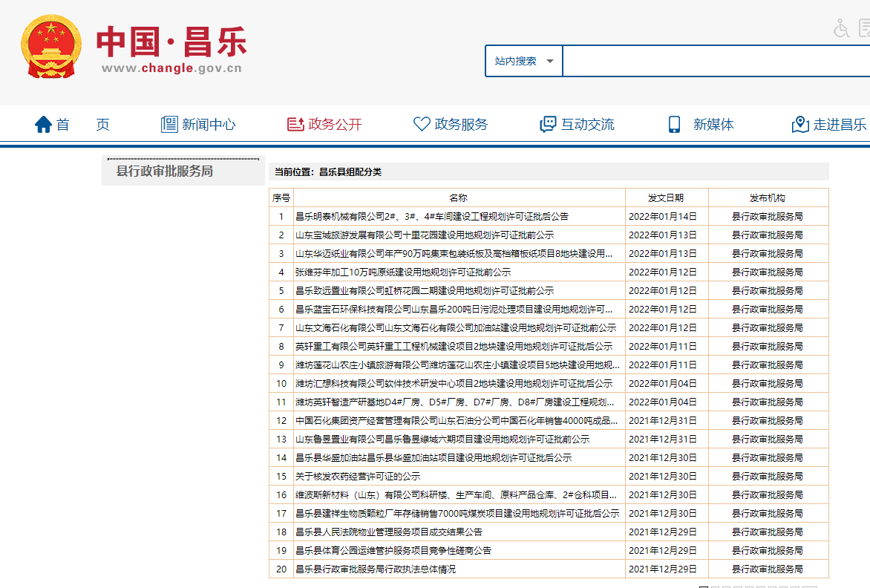Click the newspaper icon for 新闻中心
This screenshot has width=870, height=588.
point(169,125)
